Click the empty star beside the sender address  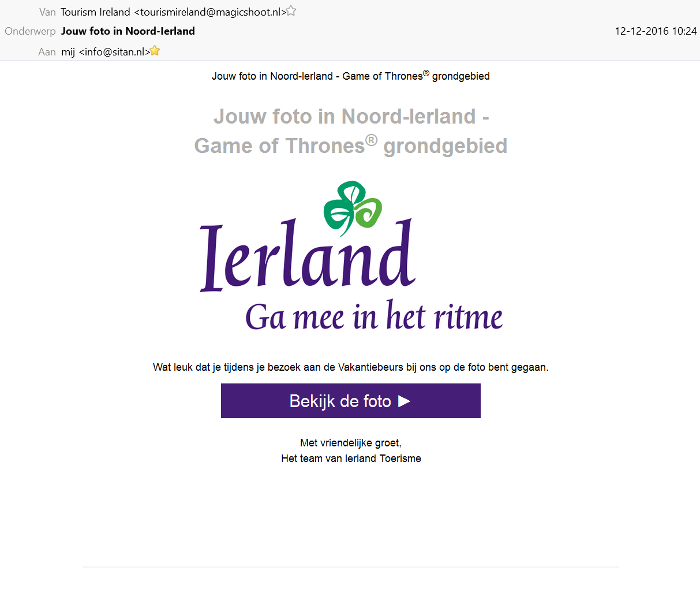[x=291, y=10]
